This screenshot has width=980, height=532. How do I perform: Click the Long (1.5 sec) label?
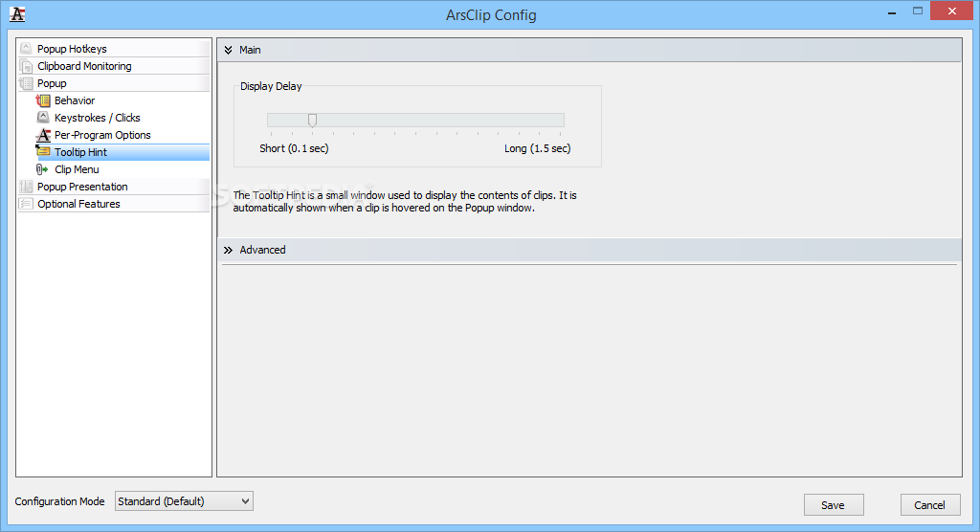point(538,148)
